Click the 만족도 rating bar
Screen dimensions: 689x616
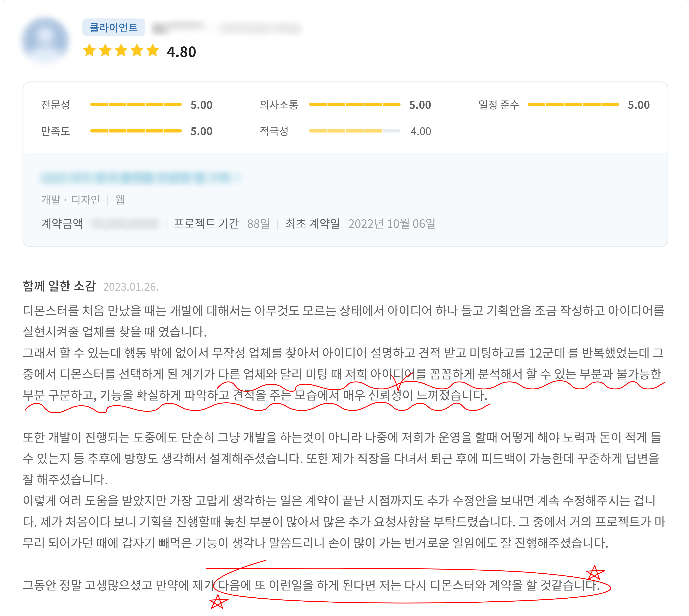136,131
